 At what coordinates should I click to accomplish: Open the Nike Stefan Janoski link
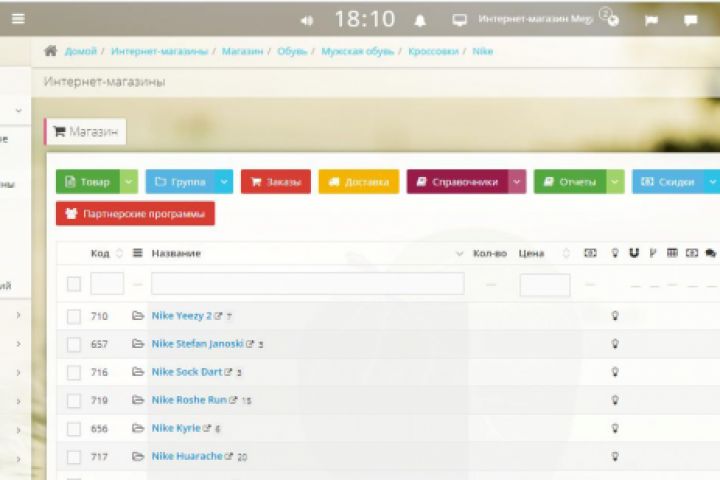pos(197,344)
